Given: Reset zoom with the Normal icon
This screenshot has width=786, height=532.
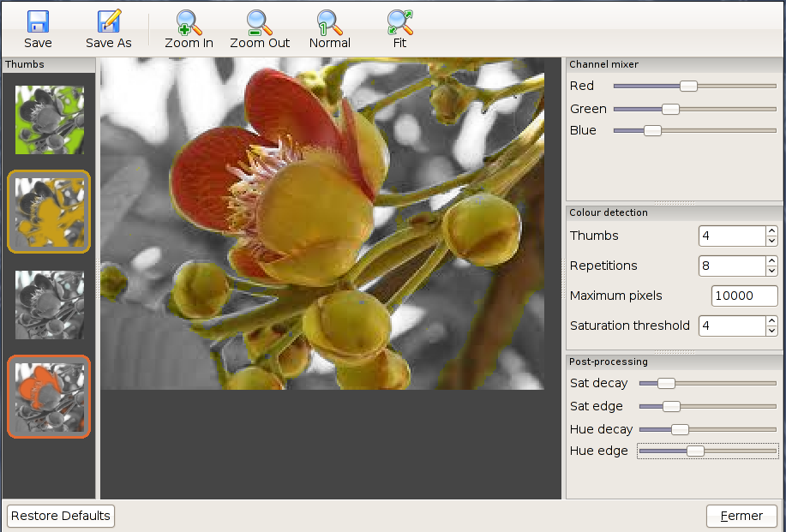Looking at the screenshot, I should (x=329, y=22).
